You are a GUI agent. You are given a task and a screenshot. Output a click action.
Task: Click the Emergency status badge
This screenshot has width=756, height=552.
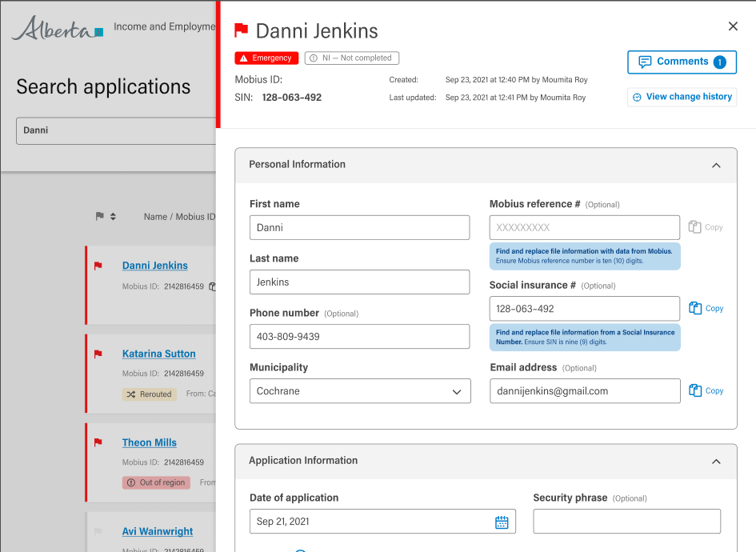pos(266,58)
